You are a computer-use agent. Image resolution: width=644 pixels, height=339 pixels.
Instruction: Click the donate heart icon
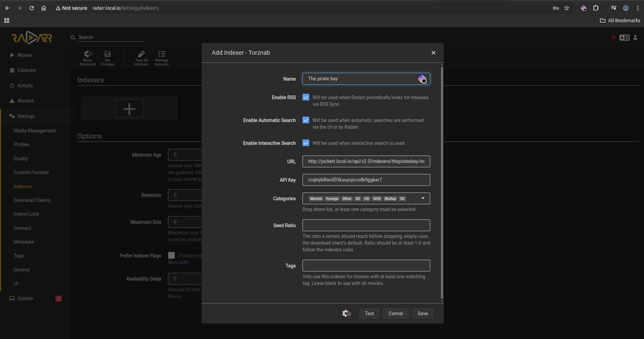point(613,38)
